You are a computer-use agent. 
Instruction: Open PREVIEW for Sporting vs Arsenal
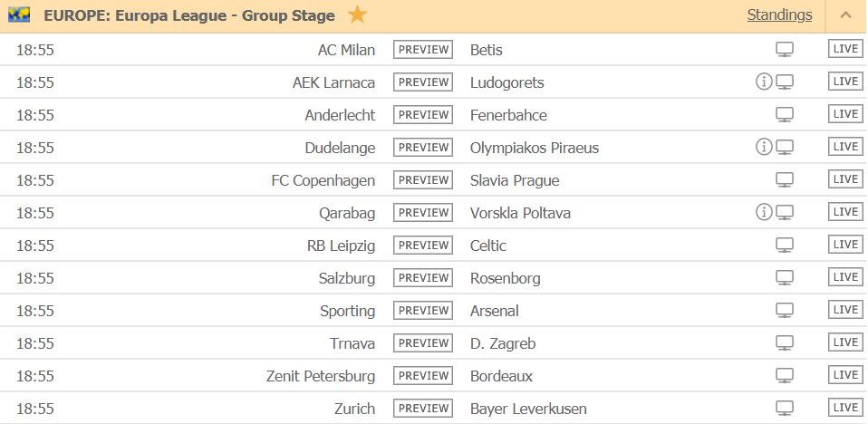[x=423, y=311]
